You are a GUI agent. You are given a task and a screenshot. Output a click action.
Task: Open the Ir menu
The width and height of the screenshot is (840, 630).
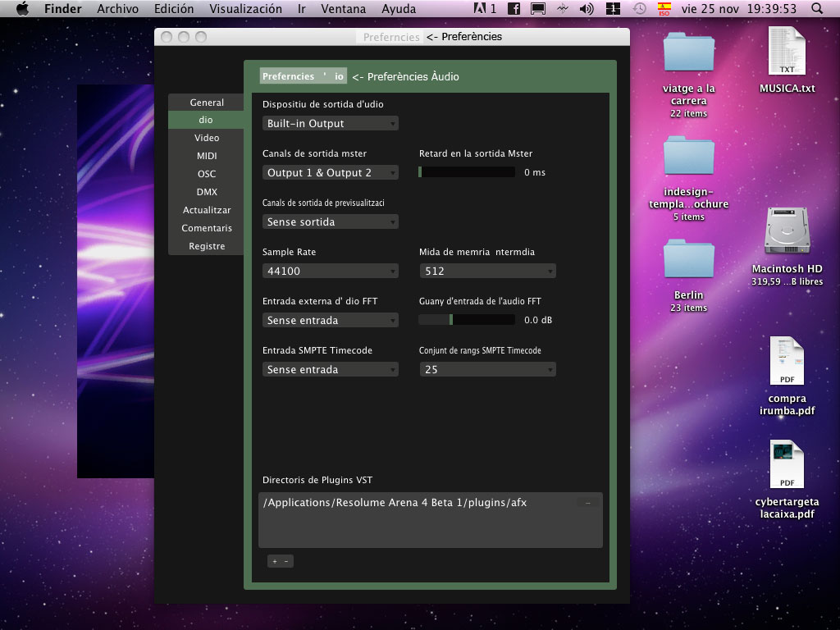[302, 8]
